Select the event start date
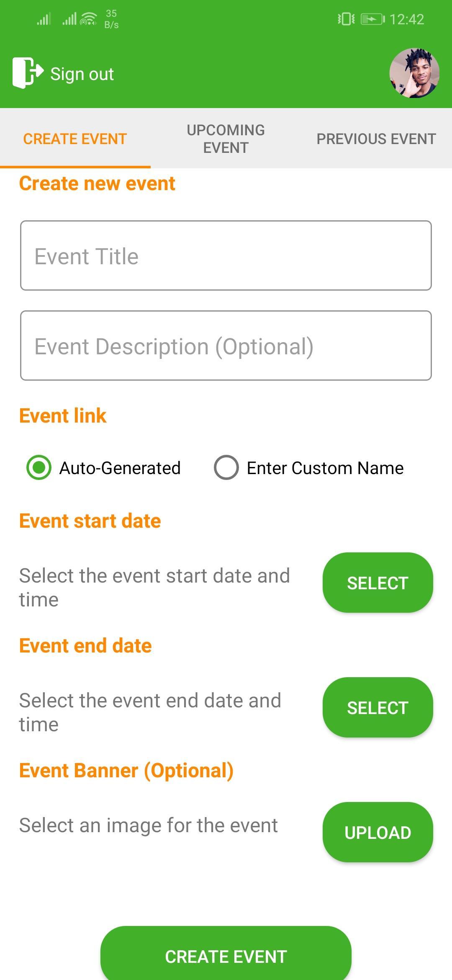Image resolution: width=452 pixels, height=980 pixels. coord(378,583)
